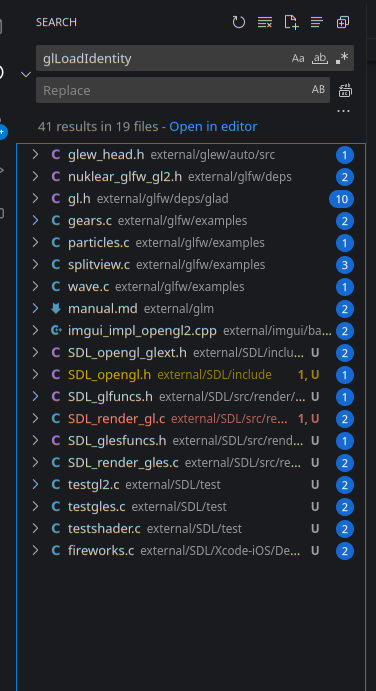Expand manual.md results
The image size is (376, 691).
[35, 308]
